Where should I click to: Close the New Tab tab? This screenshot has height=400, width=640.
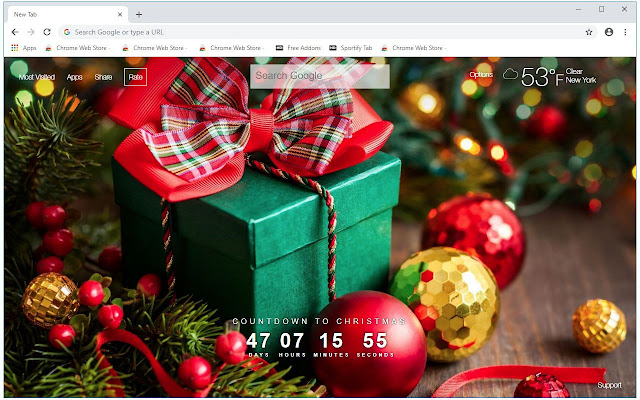[x=120, y=14]
